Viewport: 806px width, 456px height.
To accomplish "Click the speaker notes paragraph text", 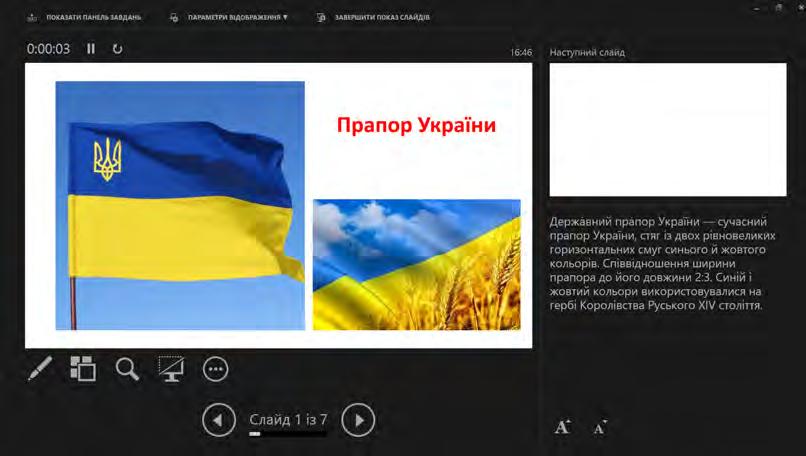I will click(x=663, y=263).
